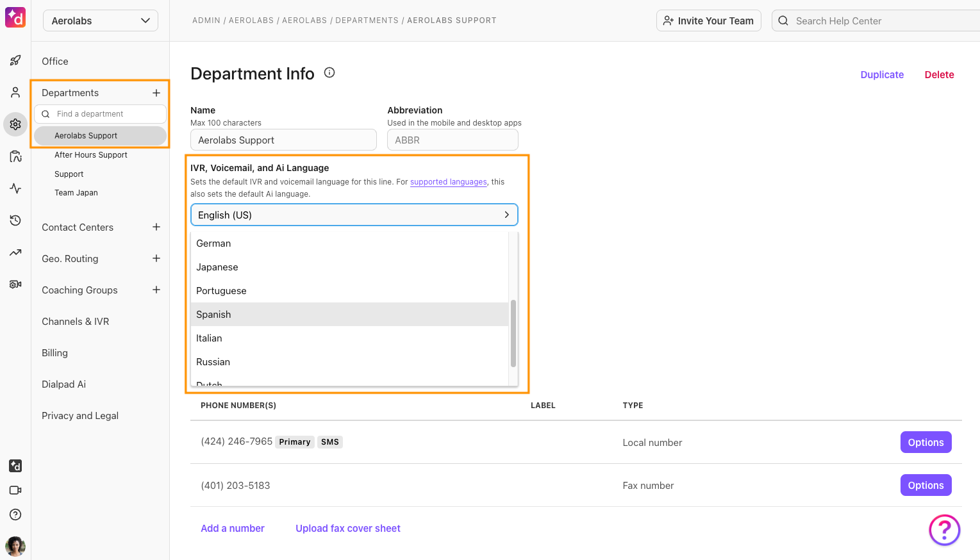
Task: Duplicate this department
Action: (882, 75)
